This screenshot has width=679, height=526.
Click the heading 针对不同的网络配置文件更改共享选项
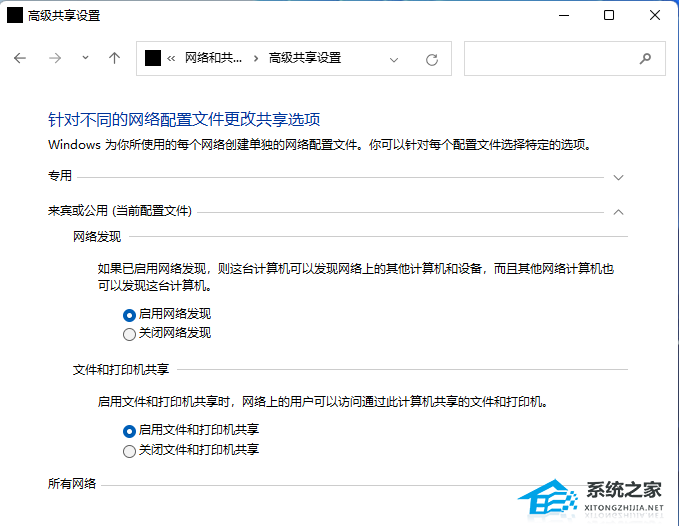coord(184,119)
